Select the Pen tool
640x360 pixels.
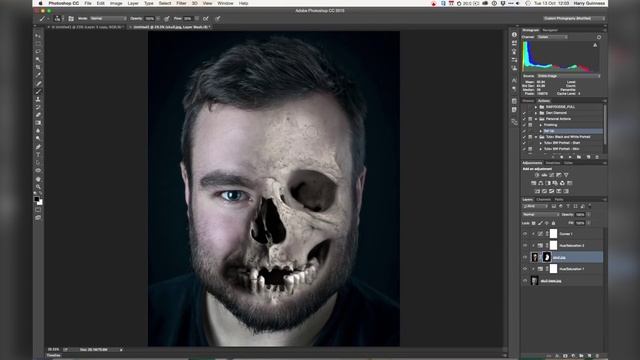click(38, 147)
